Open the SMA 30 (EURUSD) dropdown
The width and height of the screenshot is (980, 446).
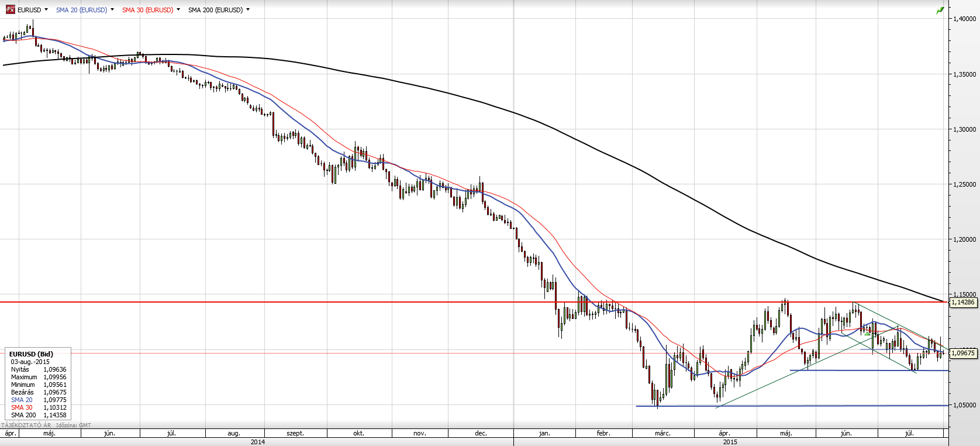tap(178, 9)
